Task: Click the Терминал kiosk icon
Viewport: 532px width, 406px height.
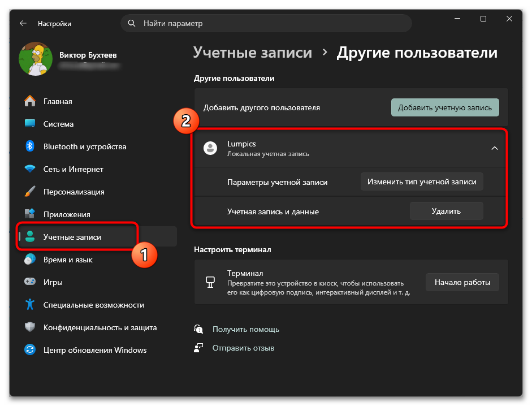Action: tap(210, 282)
